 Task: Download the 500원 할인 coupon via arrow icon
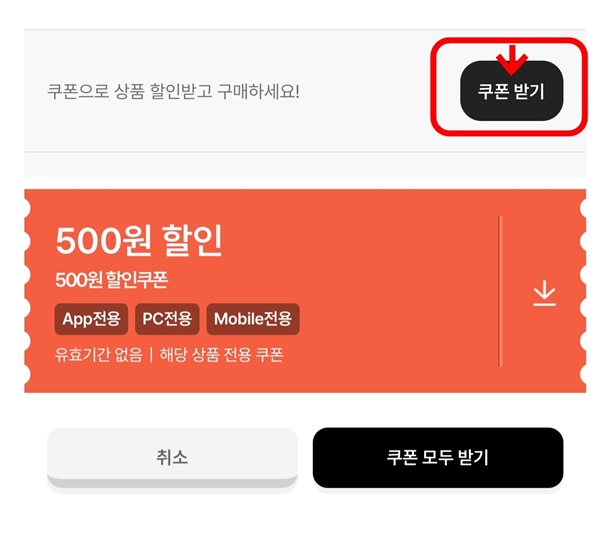(544, 293)
